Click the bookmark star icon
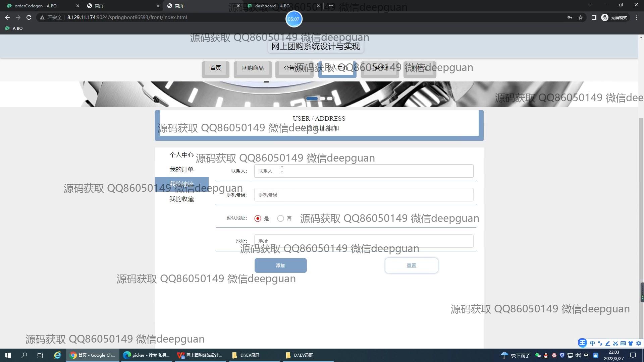 (581, 17)
